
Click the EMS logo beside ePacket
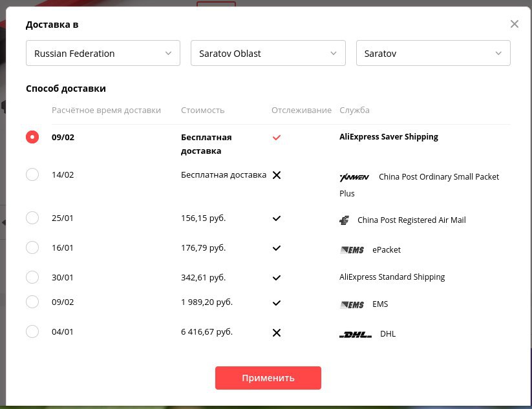(x=352, y=250)
